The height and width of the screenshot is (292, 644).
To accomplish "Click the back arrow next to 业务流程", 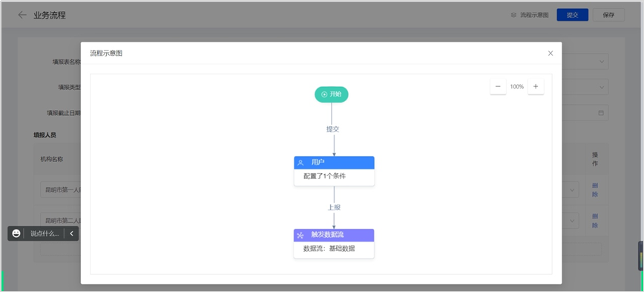I will (x=22, y=15).
